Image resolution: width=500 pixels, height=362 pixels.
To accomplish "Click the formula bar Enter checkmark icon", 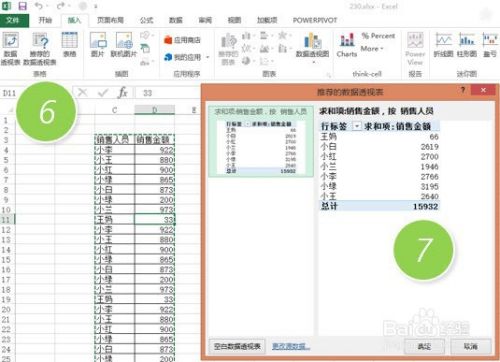I will 103,92.
